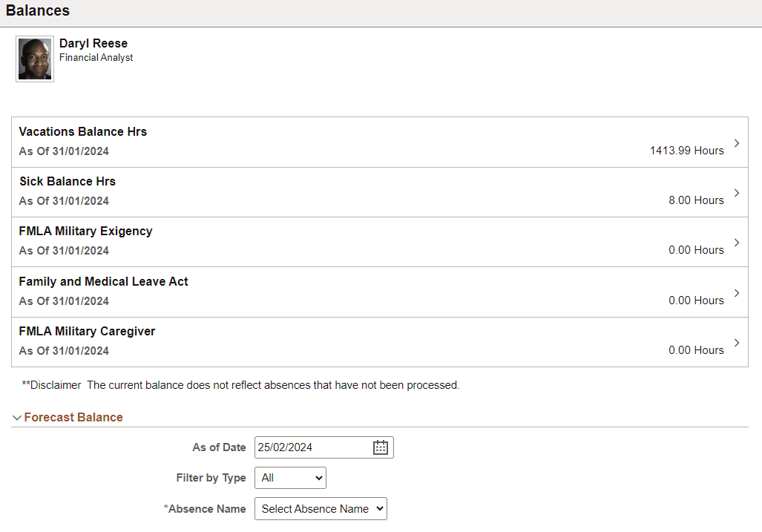
Task: Click Daryl Reese's profile photo
Action: tap(35, 59)
